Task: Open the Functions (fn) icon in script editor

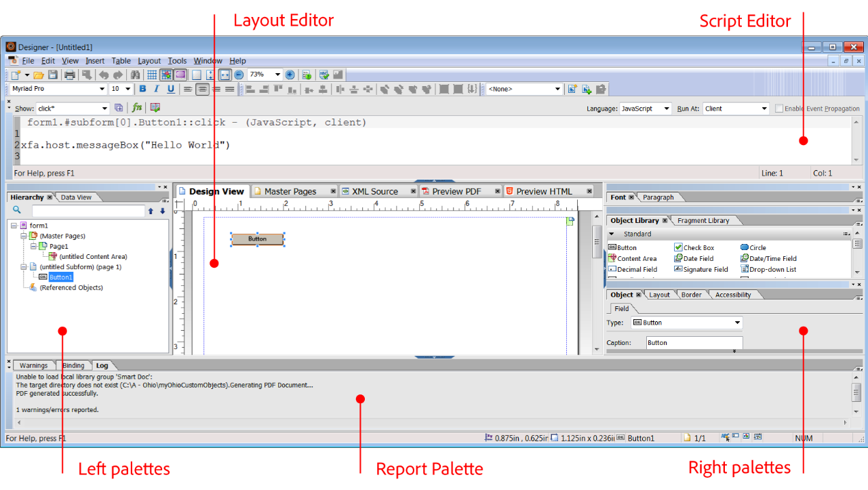Action: (x=136, y=108)
